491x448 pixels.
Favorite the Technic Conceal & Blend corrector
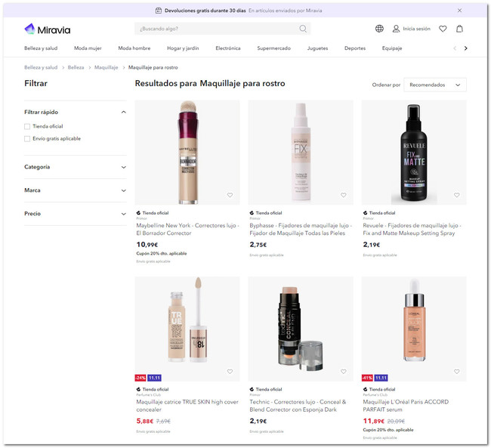pos(343,371)
